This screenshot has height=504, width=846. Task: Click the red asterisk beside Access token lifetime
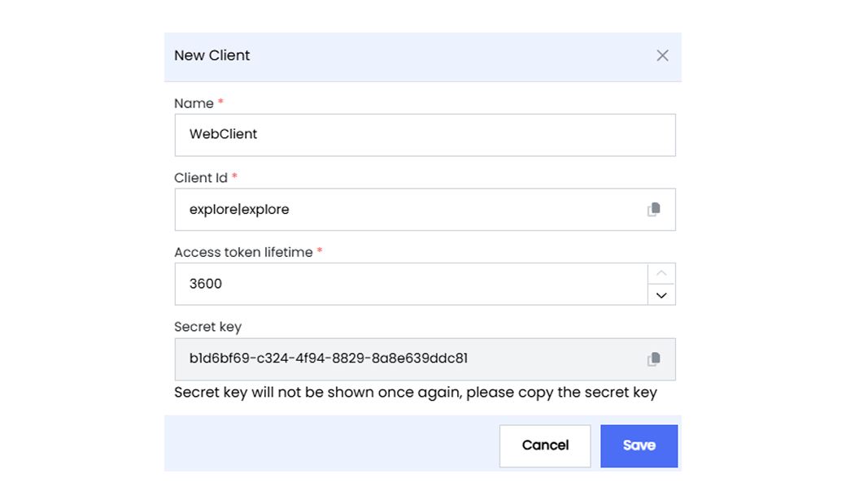point(320,250)
